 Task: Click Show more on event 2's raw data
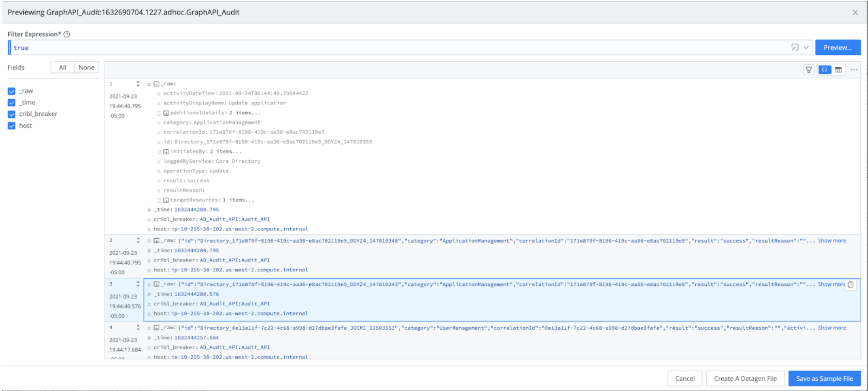point(831,241)
